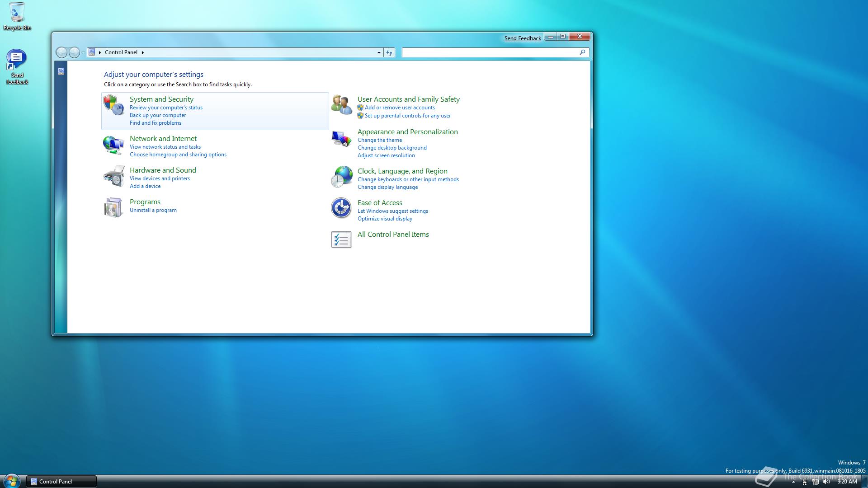
Task: Open the Programs category heading
Action: click(145, 202)
